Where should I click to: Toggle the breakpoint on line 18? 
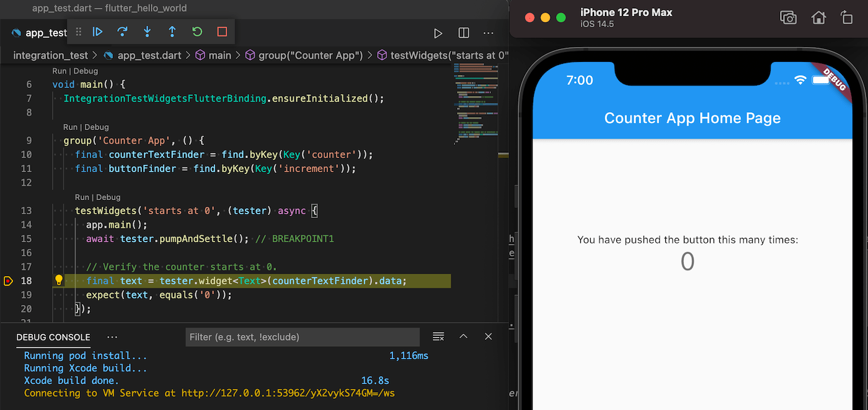(x=8, y=281)
